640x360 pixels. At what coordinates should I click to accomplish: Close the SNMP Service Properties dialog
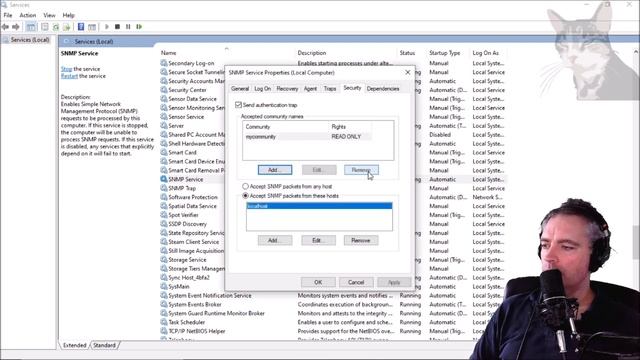point(407,73)
